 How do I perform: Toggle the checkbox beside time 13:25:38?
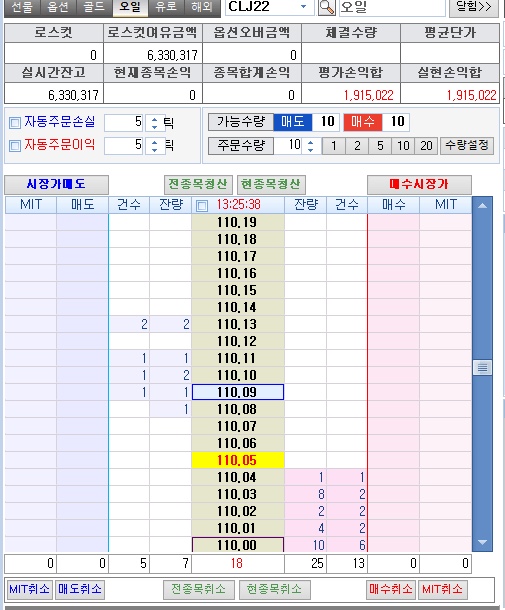pyautogui.click(x=202, y=205)
